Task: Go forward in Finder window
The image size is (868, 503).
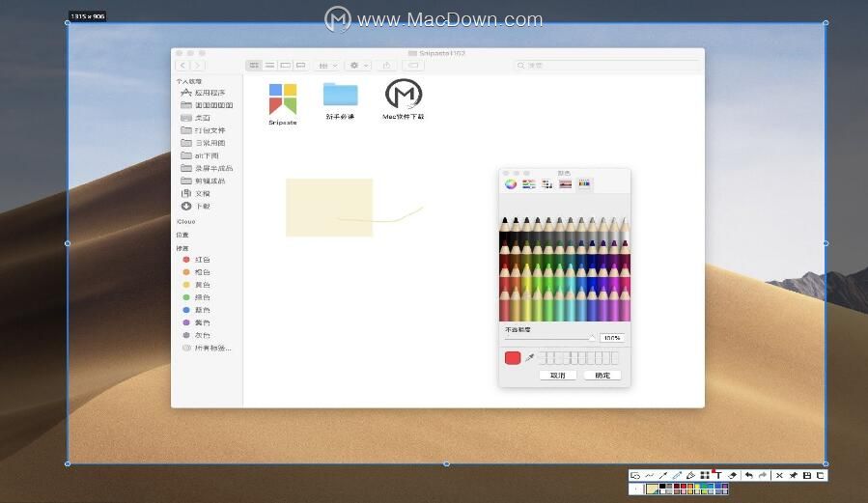Action: (197, 66)
